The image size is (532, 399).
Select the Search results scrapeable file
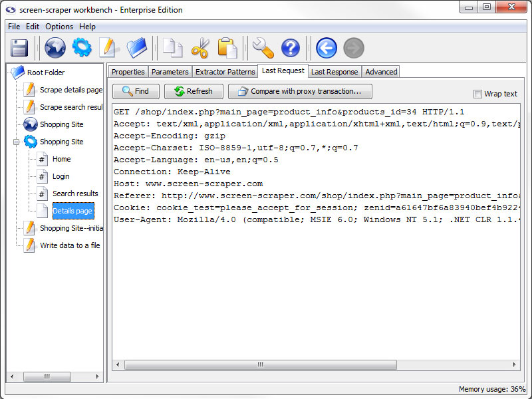coord(75,194)
